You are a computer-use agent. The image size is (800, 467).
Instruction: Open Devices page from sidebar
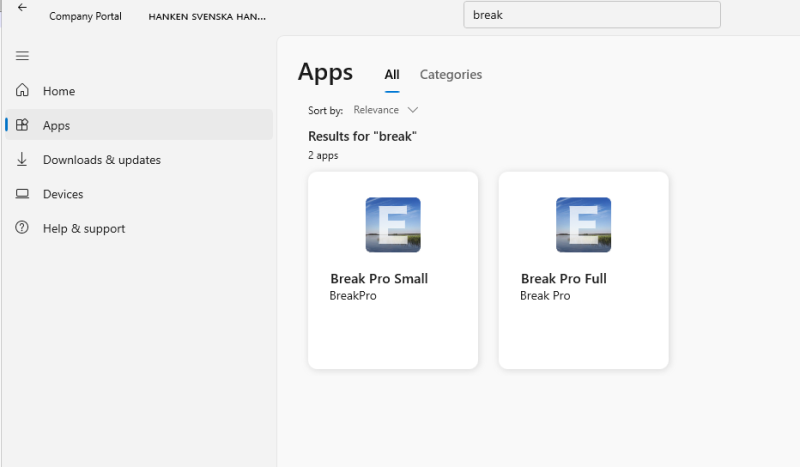pyautogui.click(x=139, y=194)
